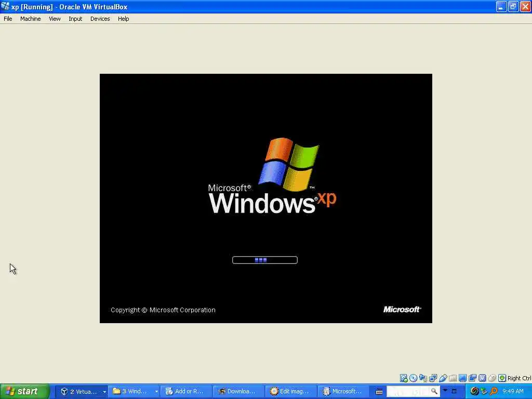Click the Windows XP boot progress bar
Screen dimensions: 532x399
point(264,260)
